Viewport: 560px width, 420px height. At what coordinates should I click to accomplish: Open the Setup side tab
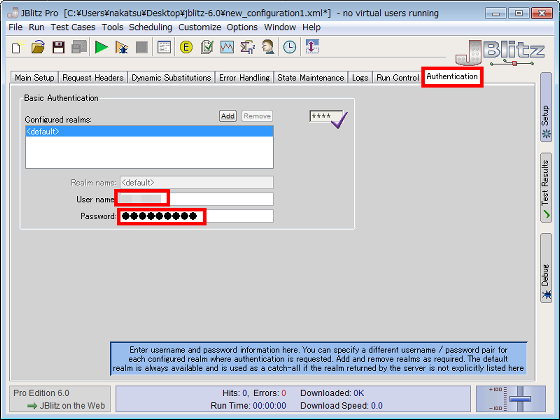pos(546,106)
